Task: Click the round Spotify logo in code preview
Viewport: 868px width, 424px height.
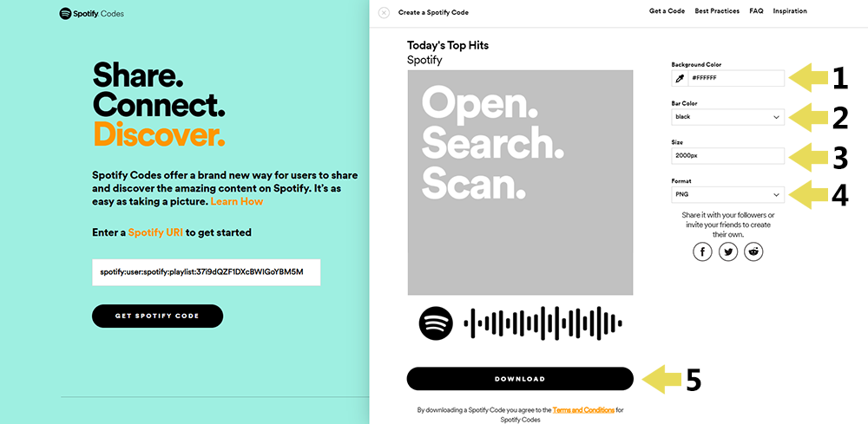Action: [x=437, y=323]
